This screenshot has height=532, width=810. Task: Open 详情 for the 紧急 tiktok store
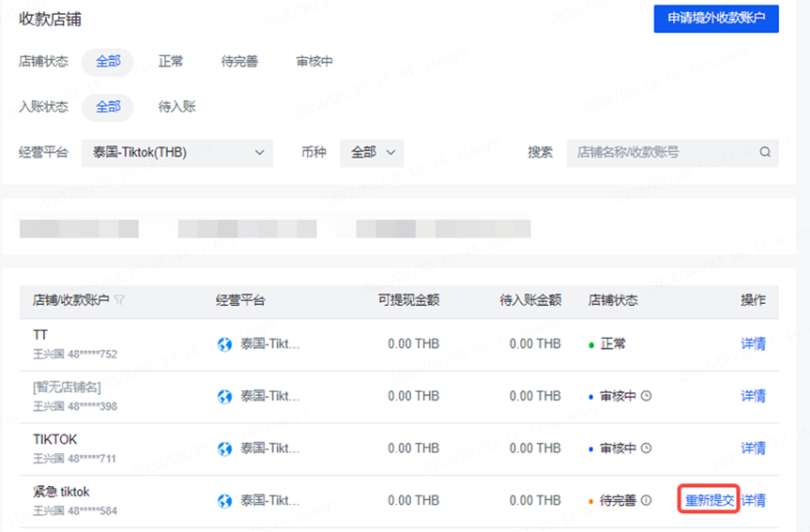[753, 500]
